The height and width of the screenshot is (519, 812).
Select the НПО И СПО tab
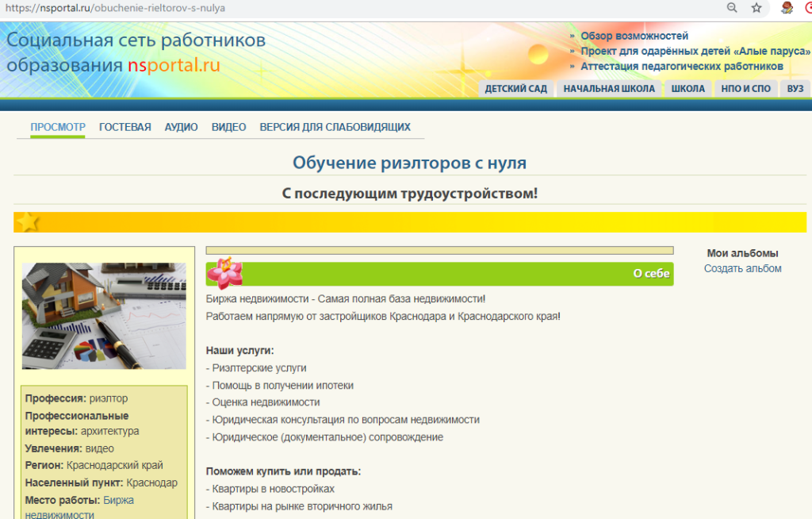tap(745, 89)
